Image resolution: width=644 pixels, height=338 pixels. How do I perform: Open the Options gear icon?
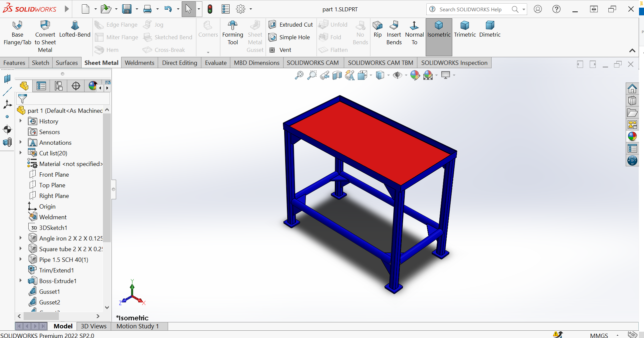pyautogui.click(x=241, y=9)
